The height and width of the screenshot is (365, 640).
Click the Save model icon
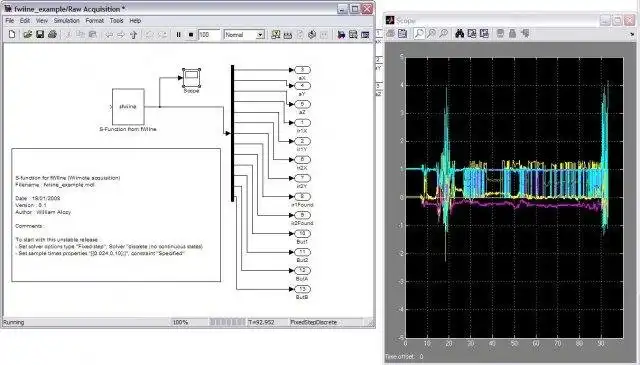40,35
